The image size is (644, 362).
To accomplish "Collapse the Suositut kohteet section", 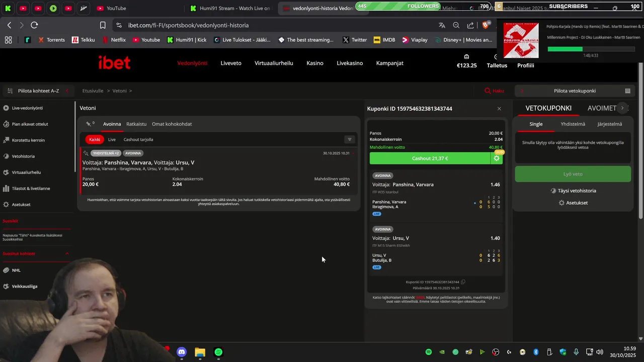I will pyautogui.click(x=67, y=254).
